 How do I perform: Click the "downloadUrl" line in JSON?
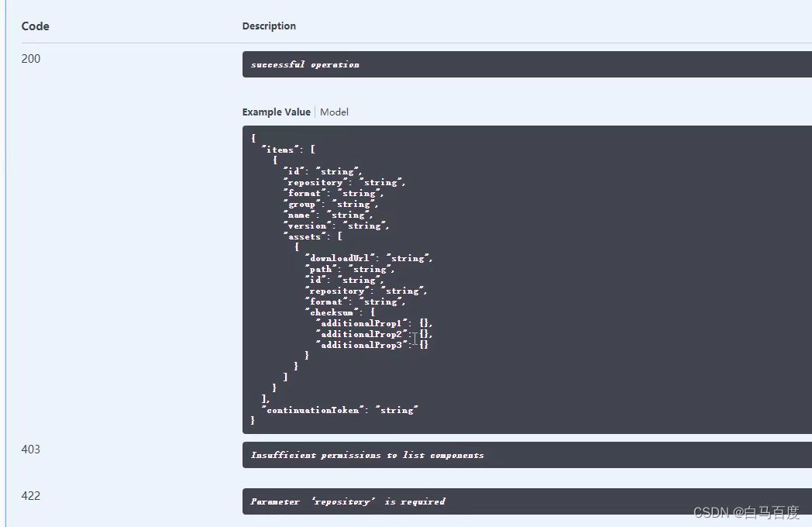[368, 258]
